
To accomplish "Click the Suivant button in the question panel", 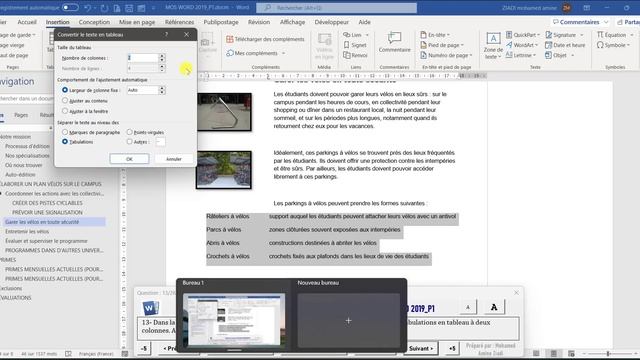I will pyautogui.click(x=421, y=348).
